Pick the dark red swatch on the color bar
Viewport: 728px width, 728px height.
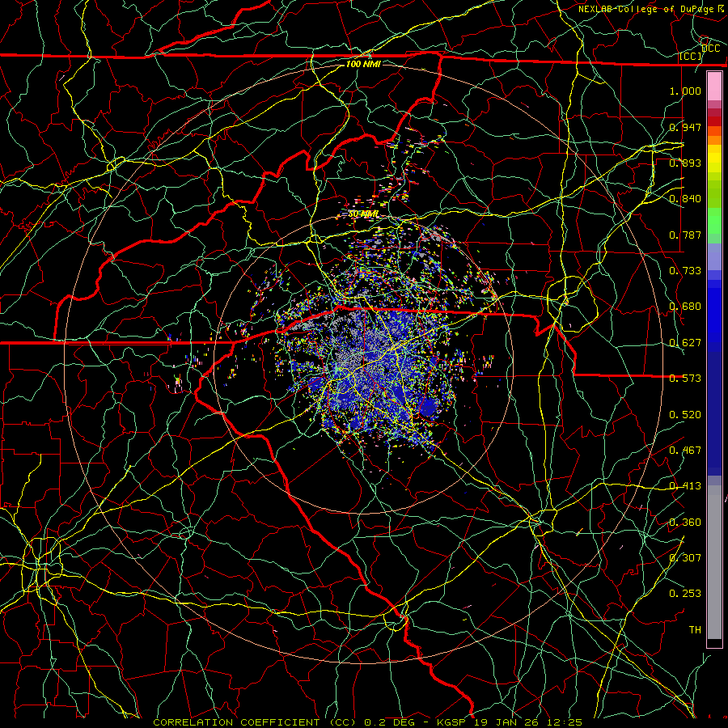click(x=714, y=121)
